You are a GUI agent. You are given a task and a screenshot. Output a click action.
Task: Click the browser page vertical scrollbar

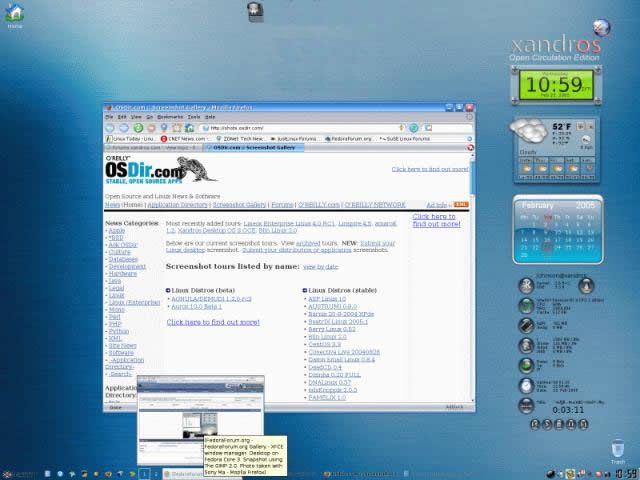(472, 278)
